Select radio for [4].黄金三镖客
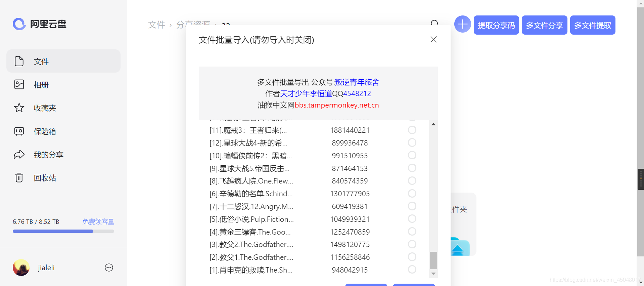This screenshot has width=644, height=286. click(412, 232)
